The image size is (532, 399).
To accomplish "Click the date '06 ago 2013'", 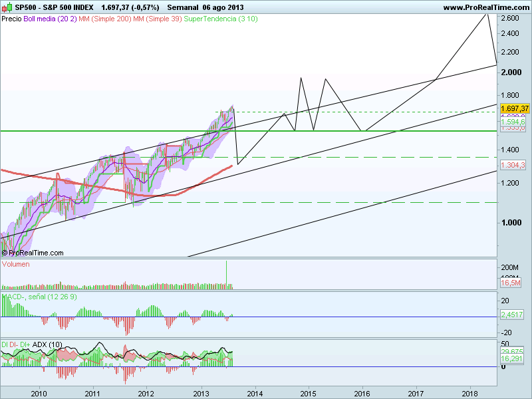I will pyautogui.click(x=223, y=7).
